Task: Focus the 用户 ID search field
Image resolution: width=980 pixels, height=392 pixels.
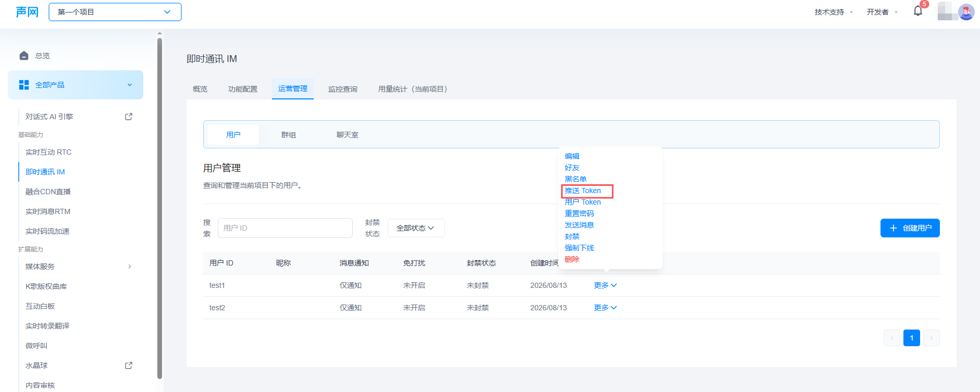Action: point(285,228)
